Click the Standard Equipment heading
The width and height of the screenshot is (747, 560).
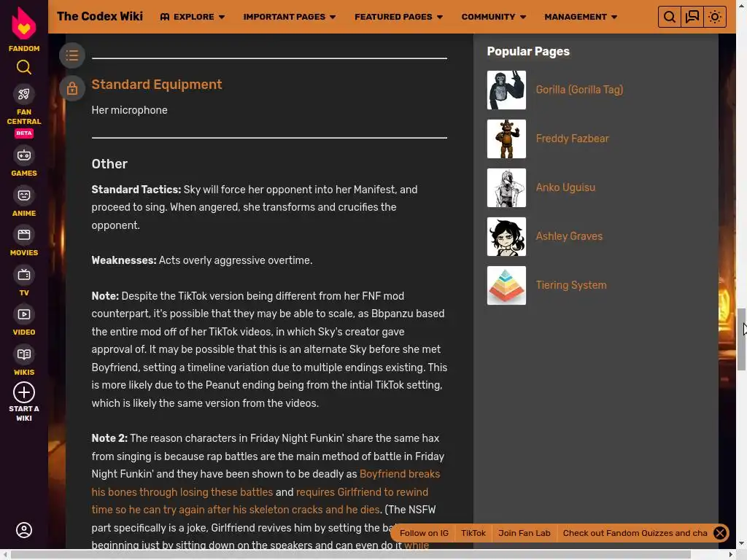157,85
